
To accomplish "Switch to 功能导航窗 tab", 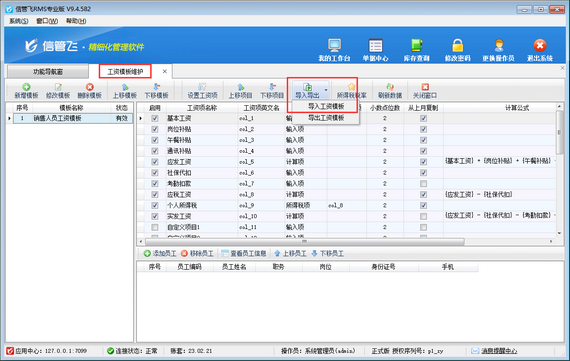I will [48, 72].
